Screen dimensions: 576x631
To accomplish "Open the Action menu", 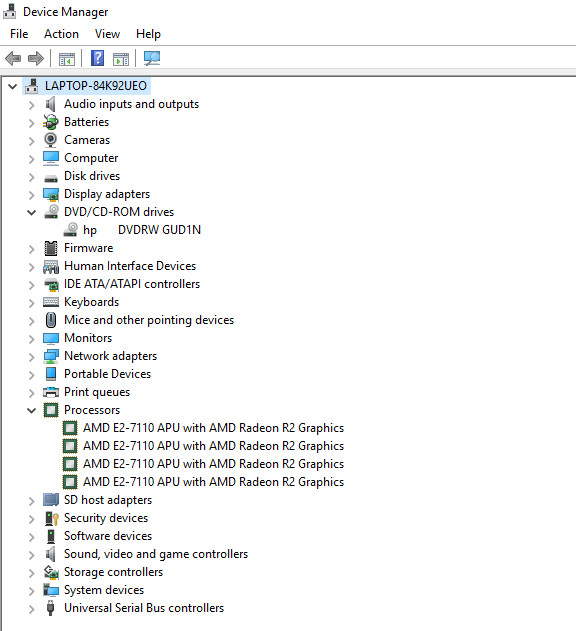I will point(61,34).
